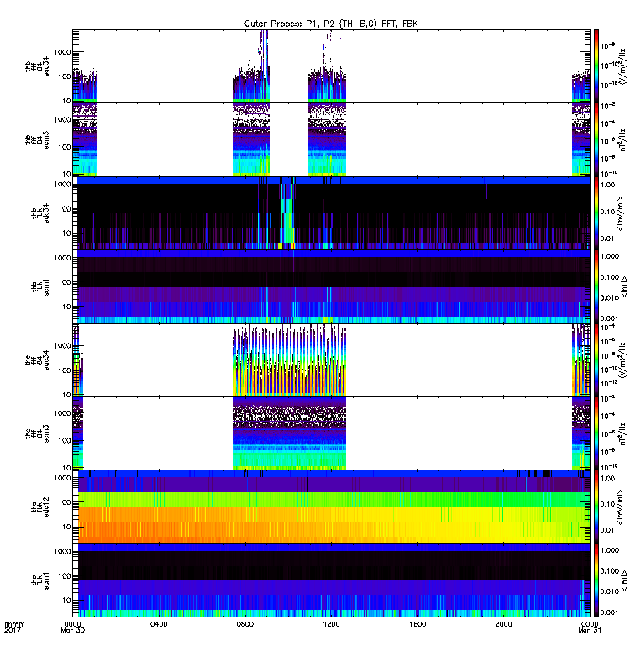Click the "0400" time axis label
630x672 pixels.
click(159, 624)
